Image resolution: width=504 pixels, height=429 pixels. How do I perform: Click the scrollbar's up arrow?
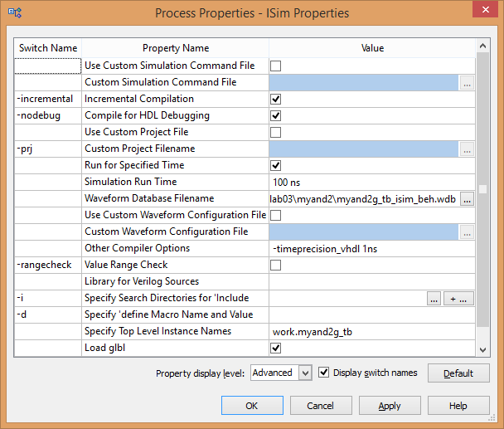pos(482,46)
